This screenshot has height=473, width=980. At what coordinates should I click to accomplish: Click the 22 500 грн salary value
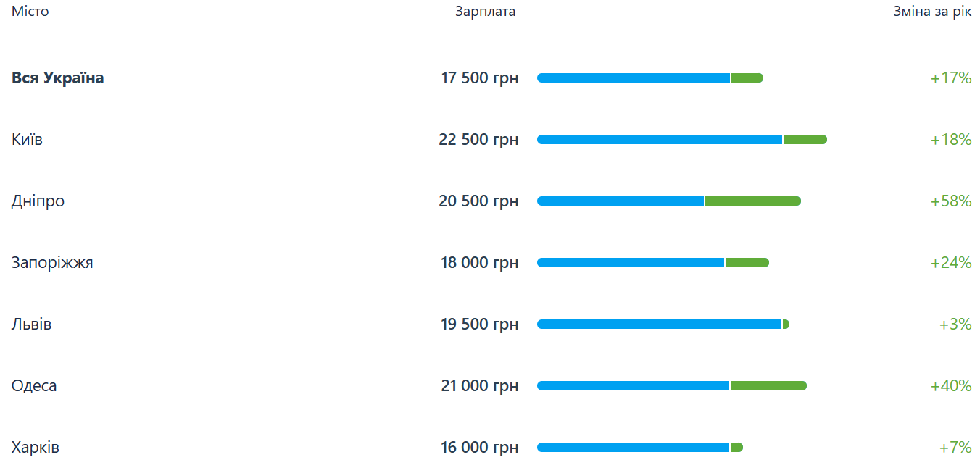click(478, 139)
